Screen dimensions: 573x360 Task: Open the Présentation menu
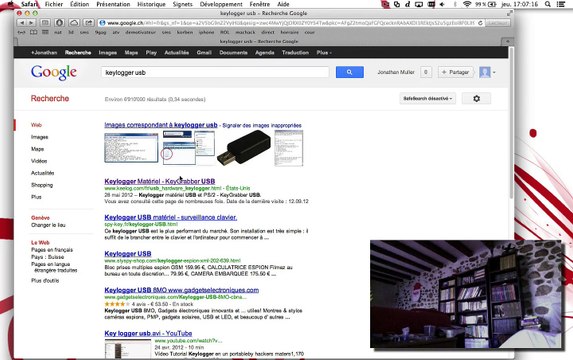pyautogui.click(x=113, y=4)
